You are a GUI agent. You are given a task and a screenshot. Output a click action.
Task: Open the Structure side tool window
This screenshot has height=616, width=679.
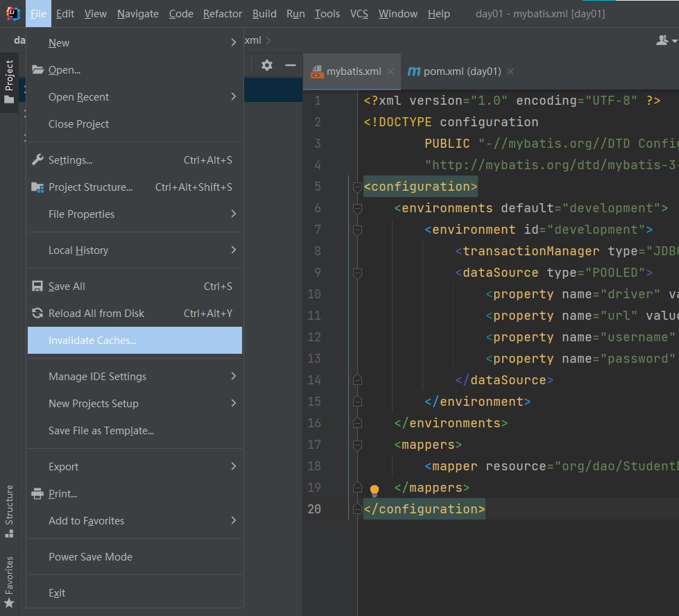click(x=9, y=511)
